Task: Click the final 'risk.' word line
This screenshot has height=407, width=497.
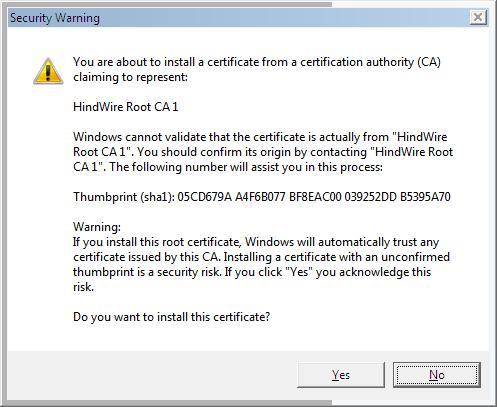Action: tap(83, 287)
